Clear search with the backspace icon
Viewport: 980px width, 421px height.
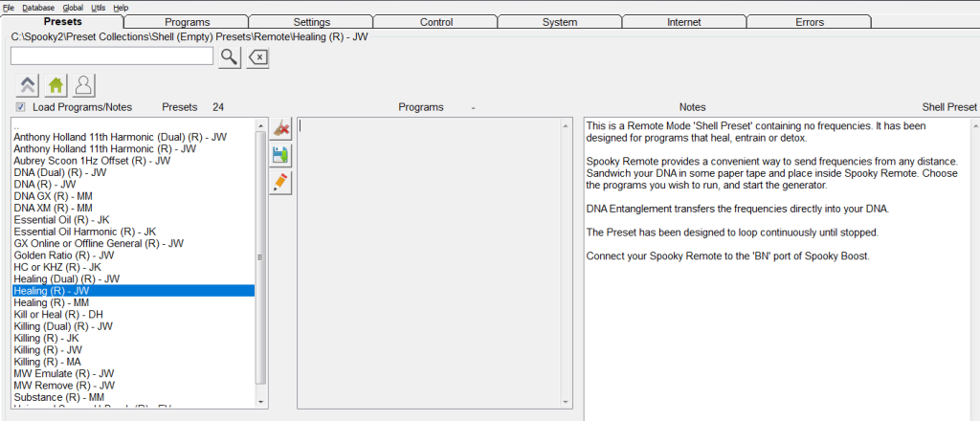click(257, 57)
